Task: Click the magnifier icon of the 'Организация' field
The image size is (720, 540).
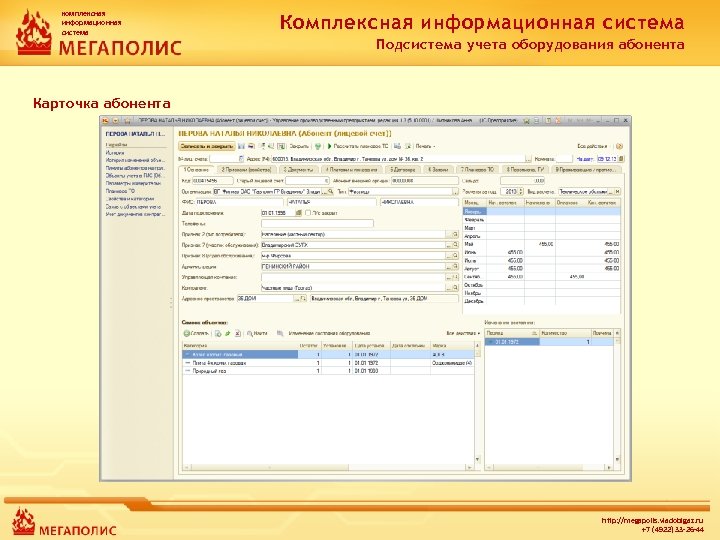Action: (x=330, y=191)
